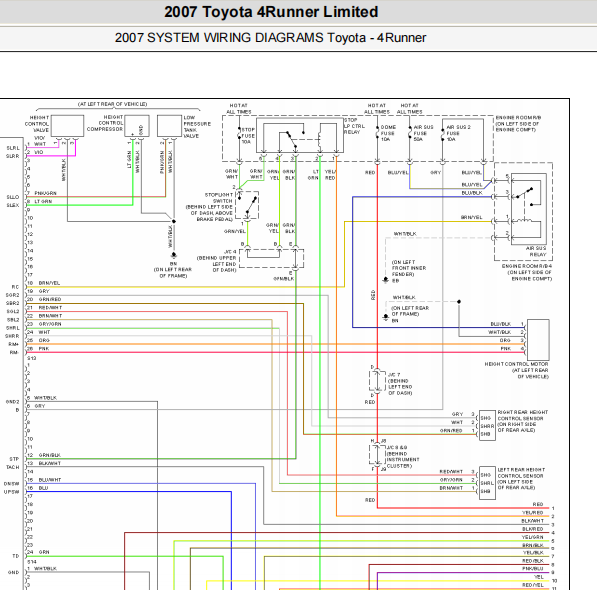Click the "BRN/BLK" wire label
The width and height of the screenshot is (597, 590).
(533, 545)
